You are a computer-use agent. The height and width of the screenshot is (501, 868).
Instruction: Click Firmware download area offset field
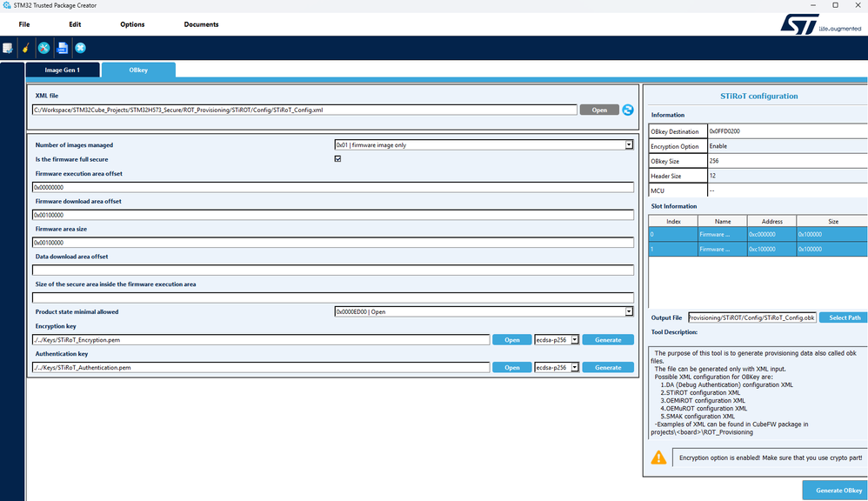tap(333, 216)
